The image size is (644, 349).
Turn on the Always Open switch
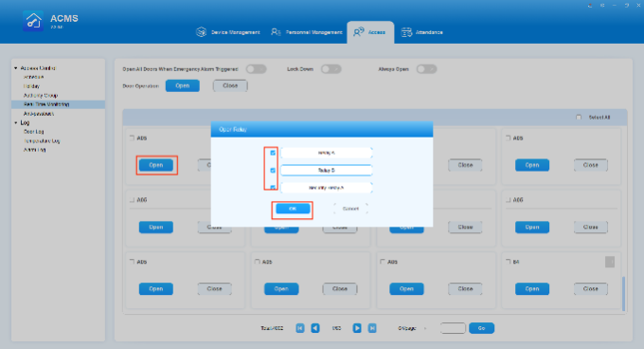point(426,69)
